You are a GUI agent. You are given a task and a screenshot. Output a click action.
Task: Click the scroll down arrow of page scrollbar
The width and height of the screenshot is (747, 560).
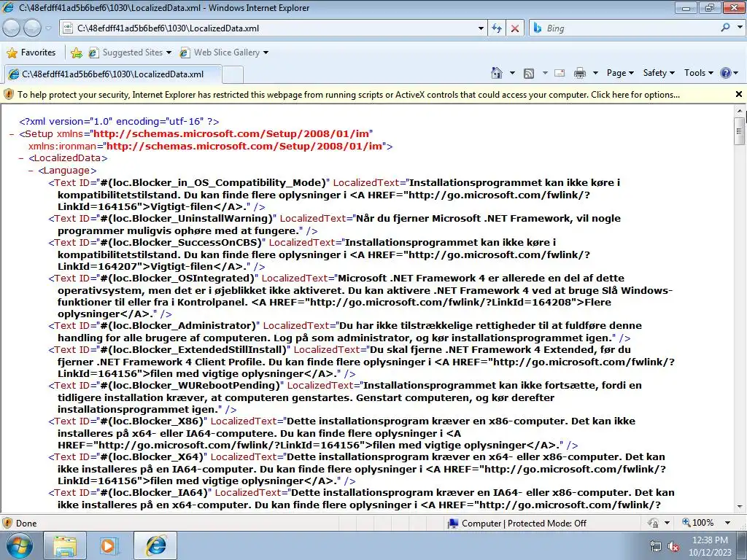[x=740, y=507]
